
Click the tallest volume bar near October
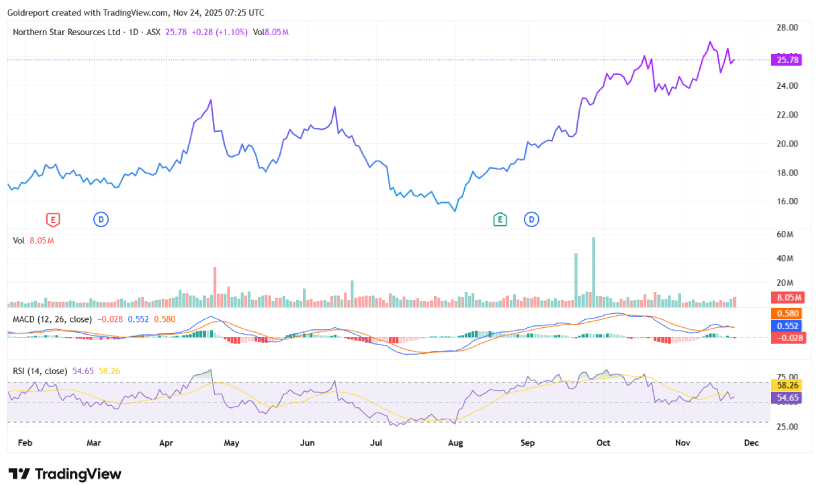(x=593, y=270)
